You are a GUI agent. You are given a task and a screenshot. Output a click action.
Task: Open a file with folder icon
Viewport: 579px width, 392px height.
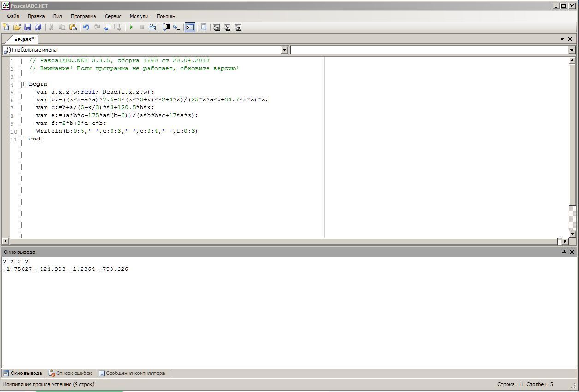(17, 28)
